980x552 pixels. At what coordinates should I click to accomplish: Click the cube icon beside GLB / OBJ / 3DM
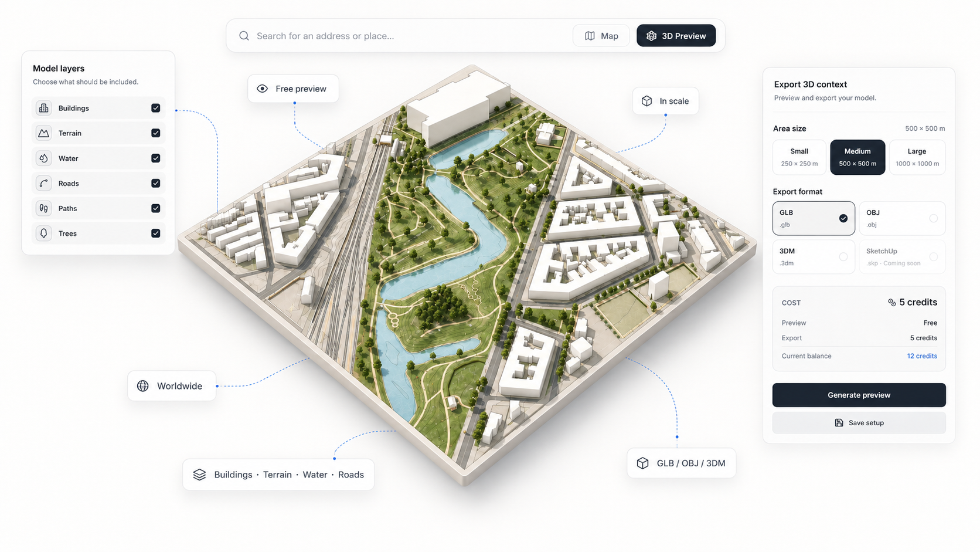point(642,463)
